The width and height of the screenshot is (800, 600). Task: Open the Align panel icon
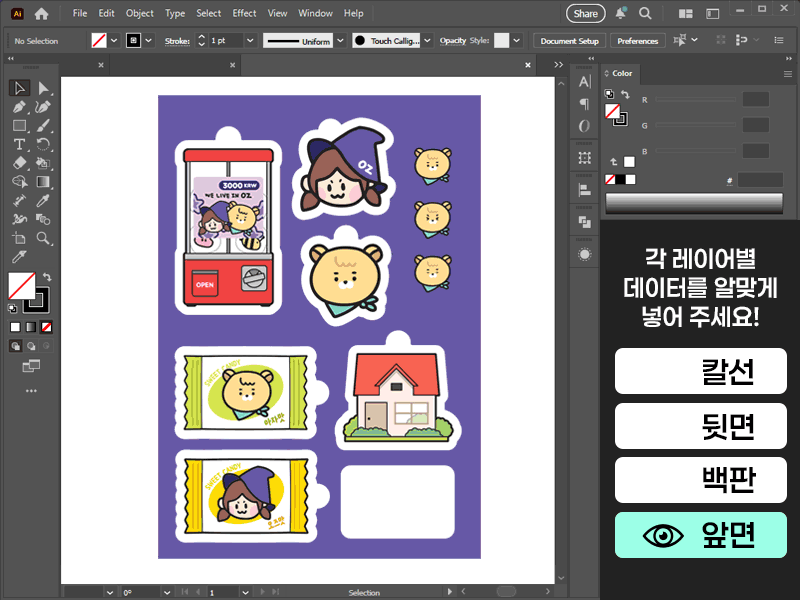[x=585, y=190]
